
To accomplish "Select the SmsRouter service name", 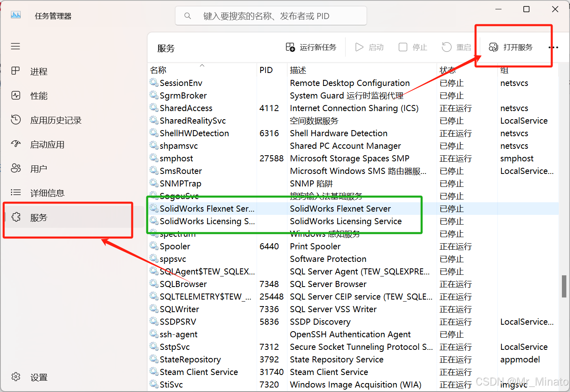I will click(181, 171).
